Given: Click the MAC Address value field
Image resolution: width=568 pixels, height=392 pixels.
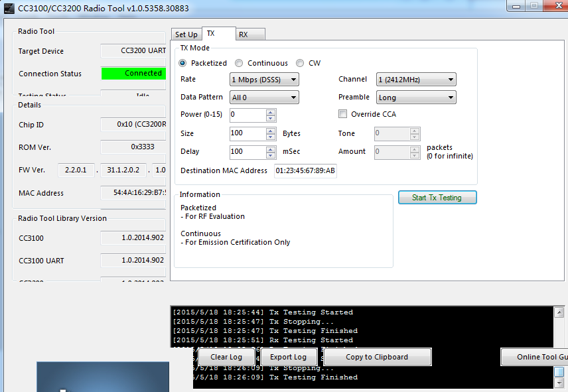Looking at the screenshot, I should click(x=133, y=192).
